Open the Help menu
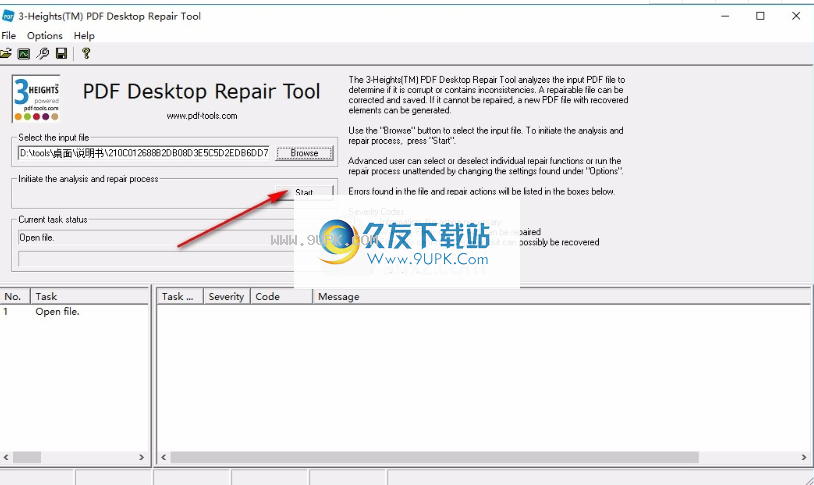The width and height of the screenshot is (814, 485). coord(84,35)
